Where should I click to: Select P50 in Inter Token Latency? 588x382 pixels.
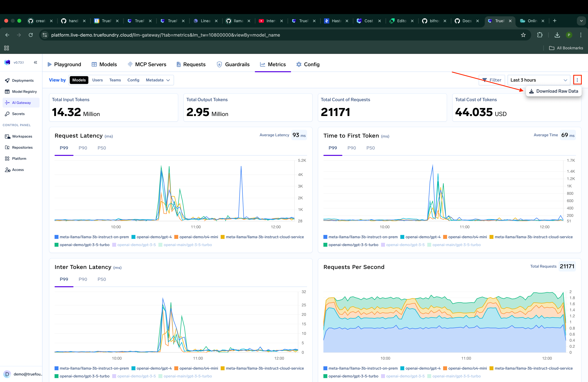click(x=102, y=279)
